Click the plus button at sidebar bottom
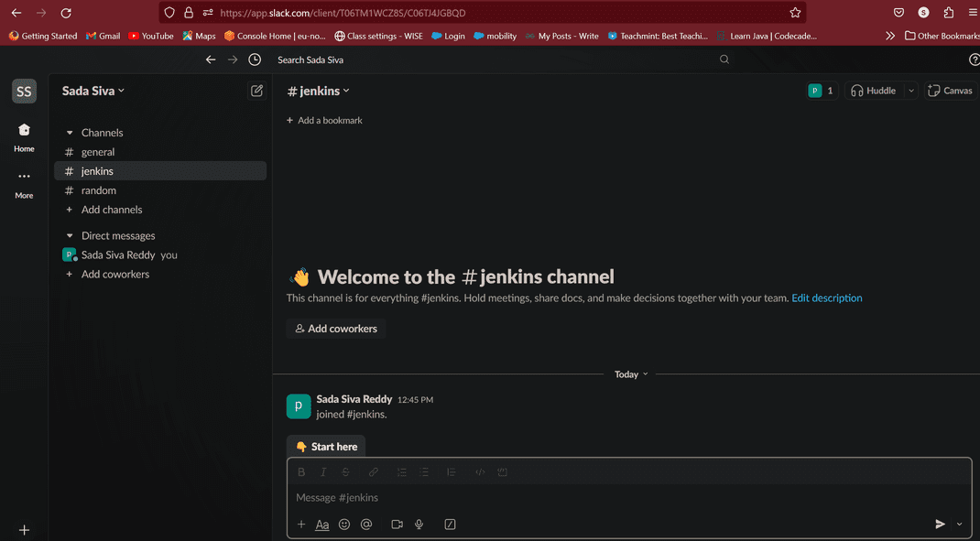 point(24,530)
